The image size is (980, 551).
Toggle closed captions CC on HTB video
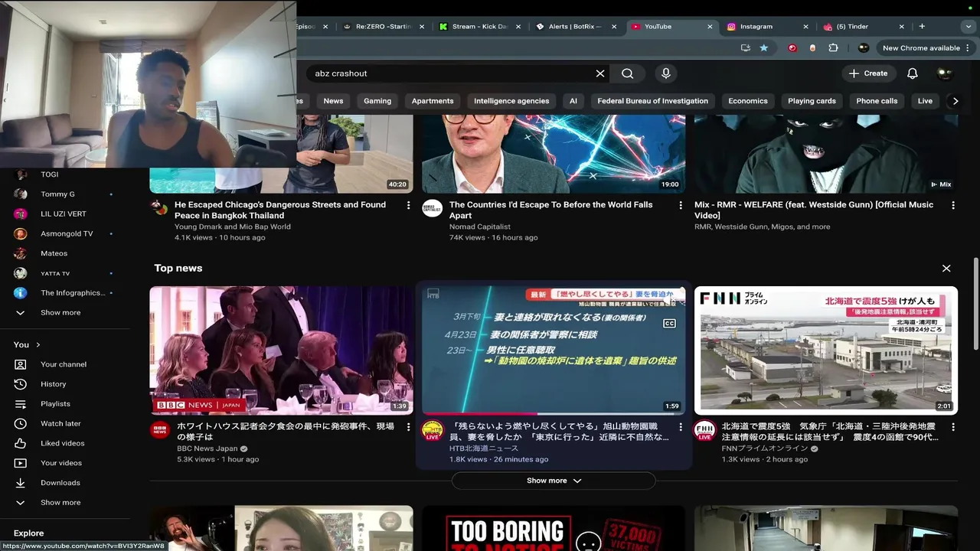669,324
